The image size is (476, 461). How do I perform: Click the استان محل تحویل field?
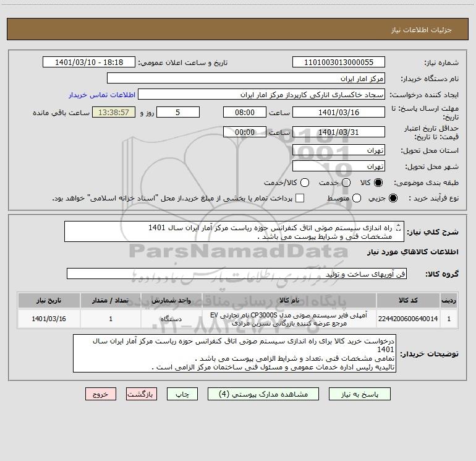339,150
